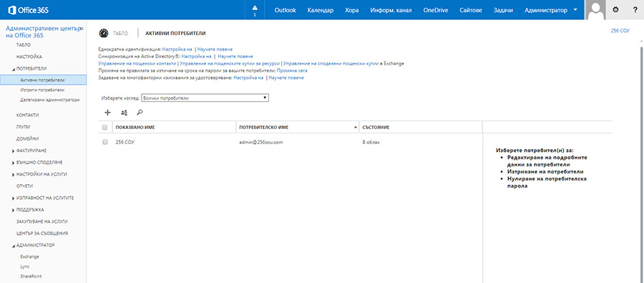
Task: Open Информ. канал in the top bar
Action: pyautogui.click(x=391, y=10)
